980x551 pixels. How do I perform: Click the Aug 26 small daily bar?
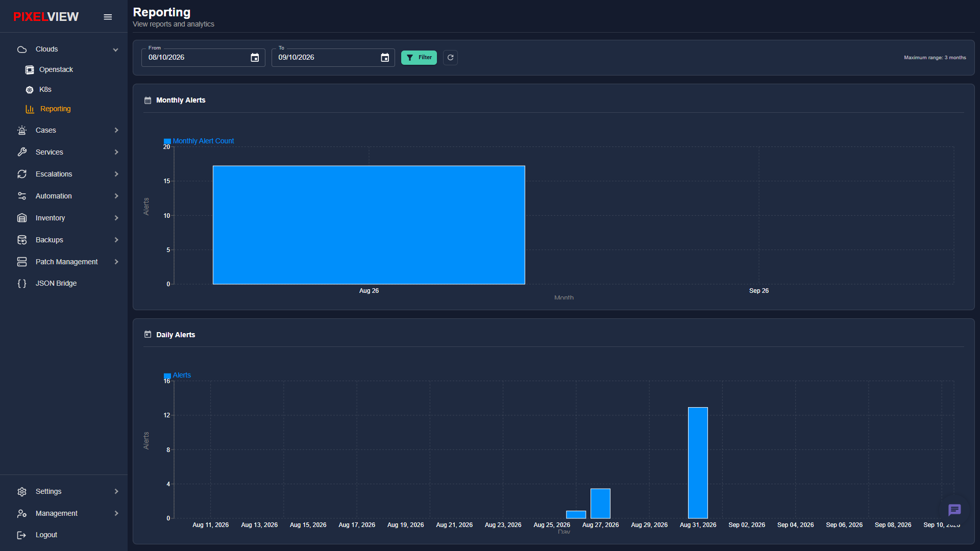[576, 514]
